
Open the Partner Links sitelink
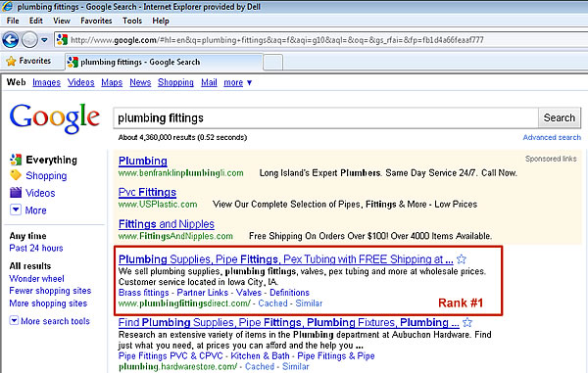click(203, 293)
